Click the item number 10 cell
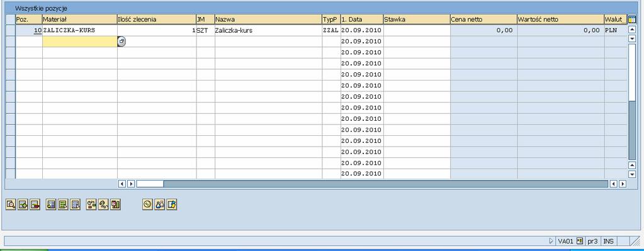 click(29, 30)
